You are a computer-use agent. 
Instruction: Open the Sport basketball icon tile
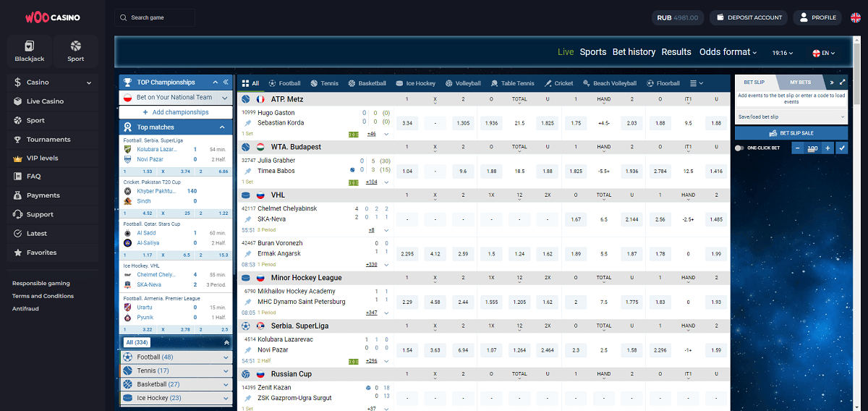tap(76, 51)
